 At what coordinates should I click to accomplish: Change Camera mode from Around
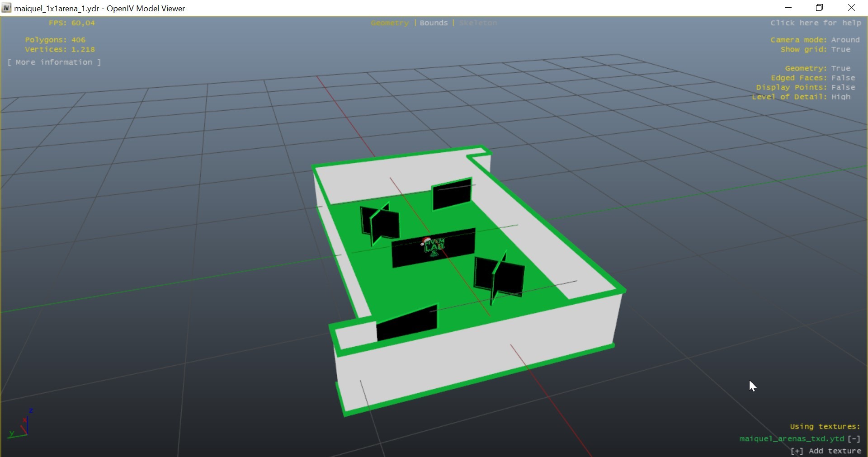point(815,40)
